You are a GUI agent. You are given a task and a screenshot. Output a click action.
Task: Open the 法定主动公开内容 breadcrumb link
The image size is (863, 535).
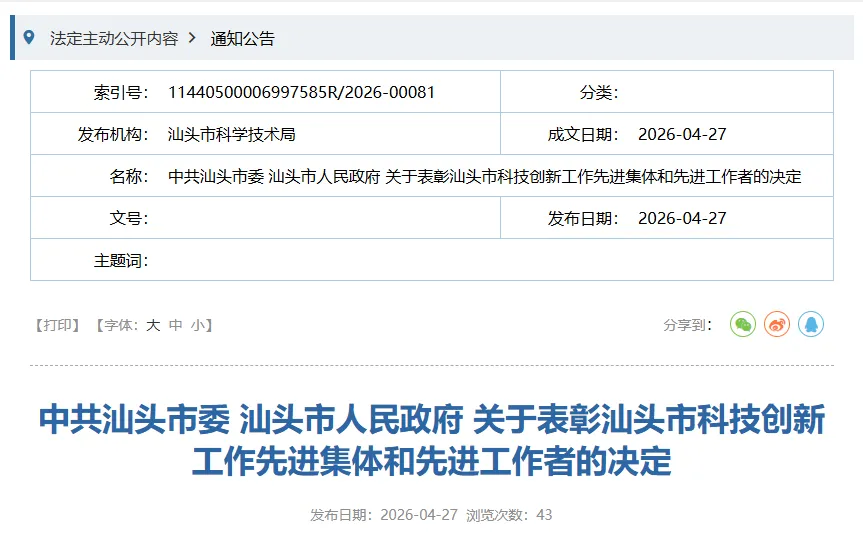pyautogui.click(x=114, y=38)
